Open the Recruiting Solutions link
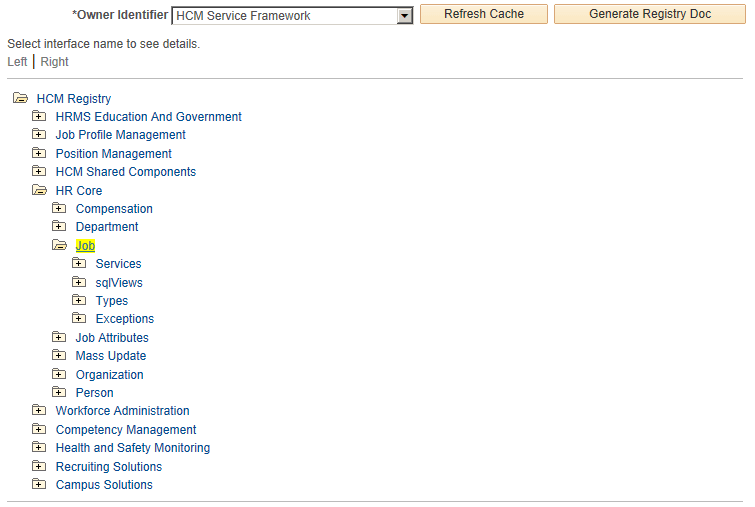 click(109, 467)
